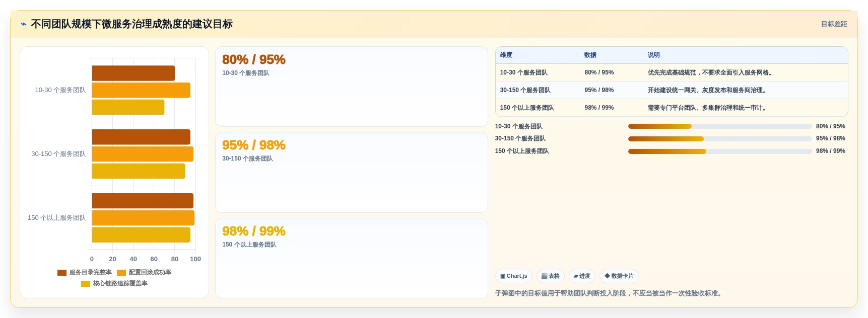Click the 80% / 95% progress value label
The image size is (868, 318).
point(831,126)
